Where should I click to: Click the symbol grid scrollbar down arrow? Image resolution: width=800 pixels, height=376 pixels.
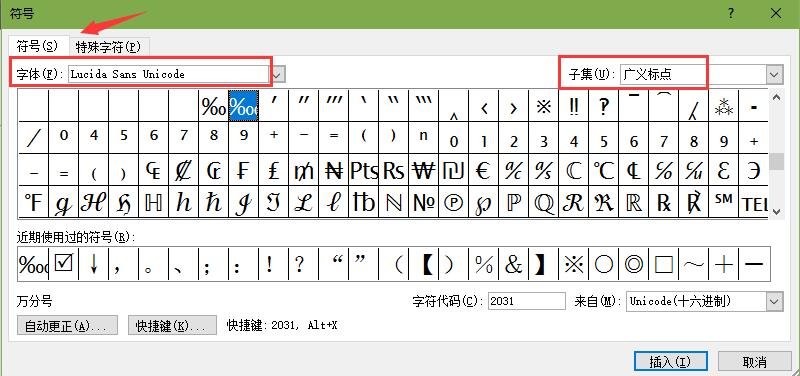pyautogui.click(x=776, y=211)
